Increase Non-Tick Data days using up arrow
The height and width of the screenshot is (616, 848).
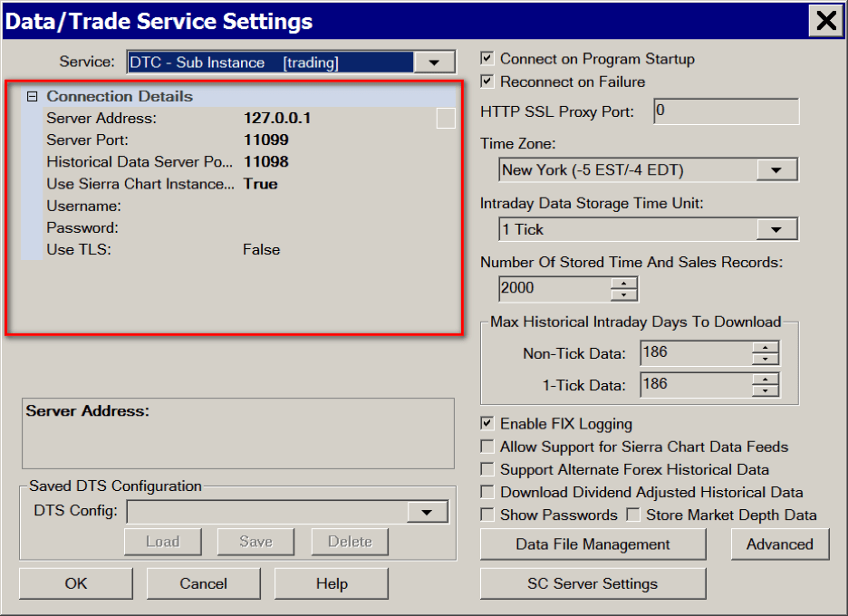[x=766, y=347]
